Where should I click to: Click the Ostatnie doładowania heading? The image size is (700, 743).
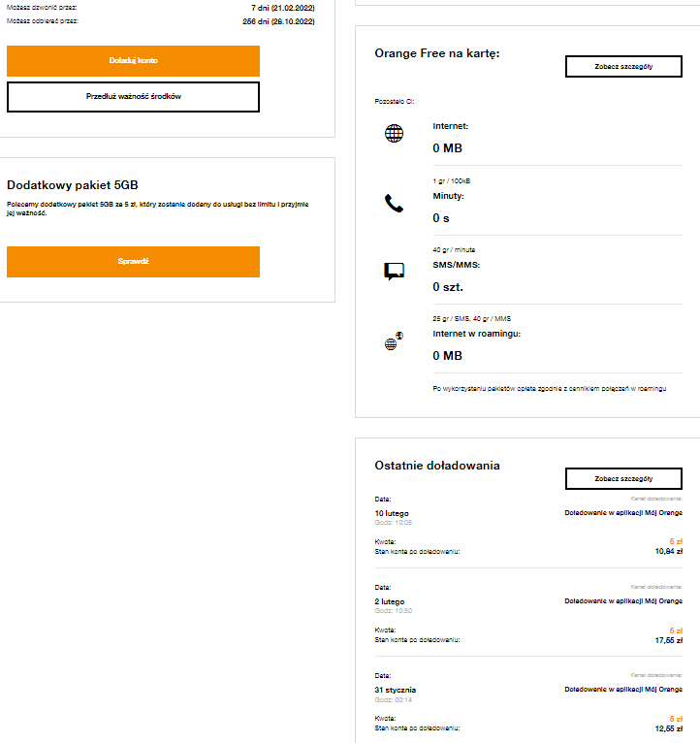[x=437, y=466]
